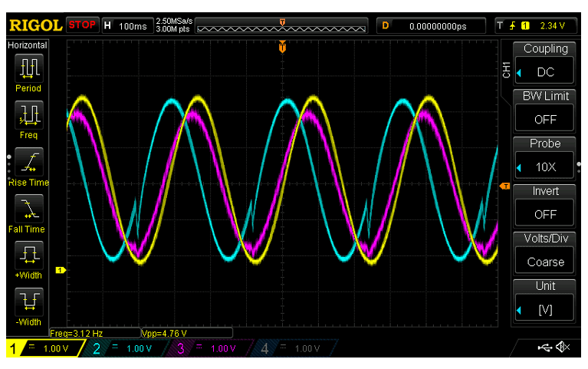Select the Rise Time measurement icon

29,162
